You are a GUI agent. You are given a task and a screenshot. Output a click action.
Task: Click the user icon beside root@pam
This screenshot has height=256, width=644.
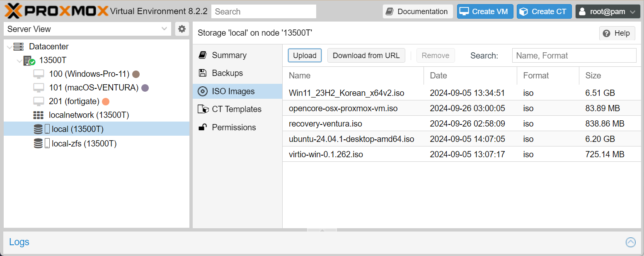[x=583, y=12]
